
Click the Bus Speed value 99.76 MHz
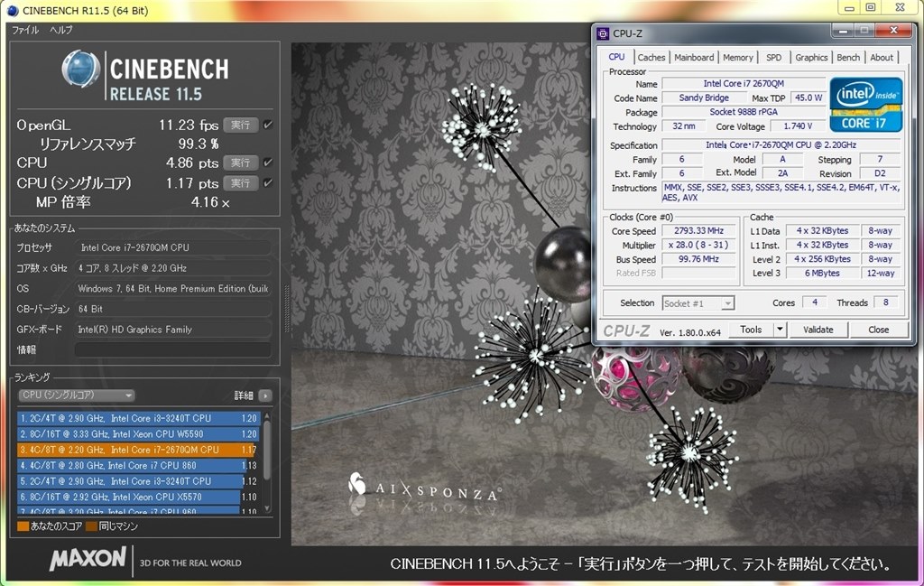[x=699, y=259]
